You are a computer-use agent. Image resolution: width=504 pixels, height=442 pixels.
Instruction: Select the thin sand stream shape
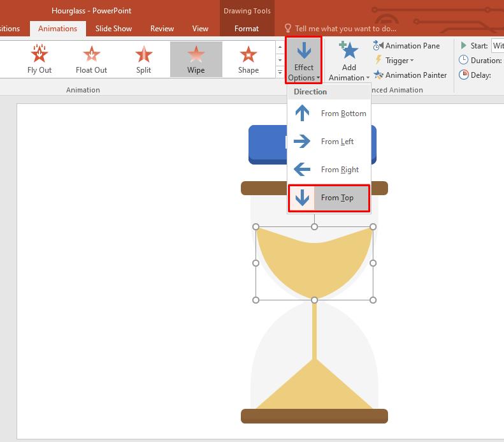coord(314,330)
